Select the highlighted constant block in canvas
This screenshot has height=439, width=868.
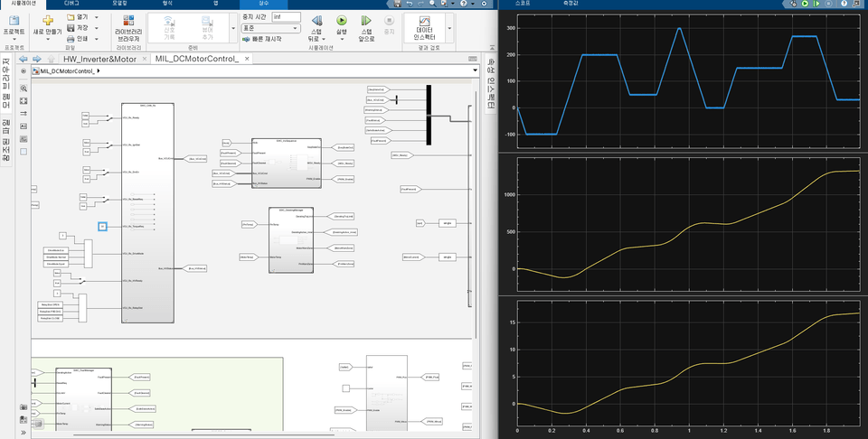[102, 227]
